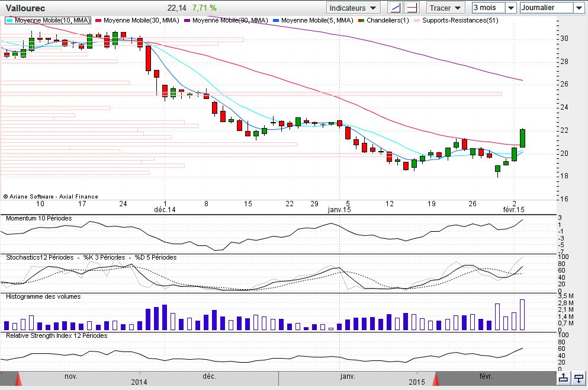This screenshot has height=390, width=588.
Task: Click the Momentum 10 Périodes label
Action: pos(39,219)
